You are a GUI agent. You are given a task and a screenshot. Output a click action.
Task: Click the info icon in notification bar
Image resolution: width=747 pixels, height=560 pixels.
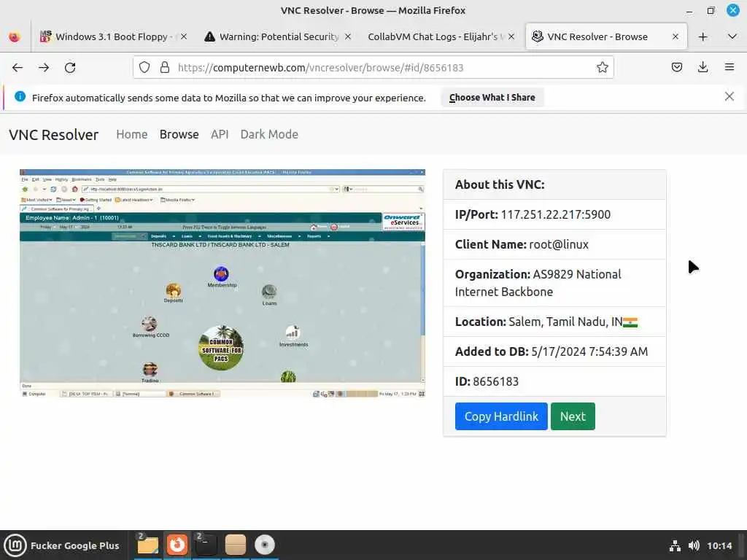click(20, 97)
